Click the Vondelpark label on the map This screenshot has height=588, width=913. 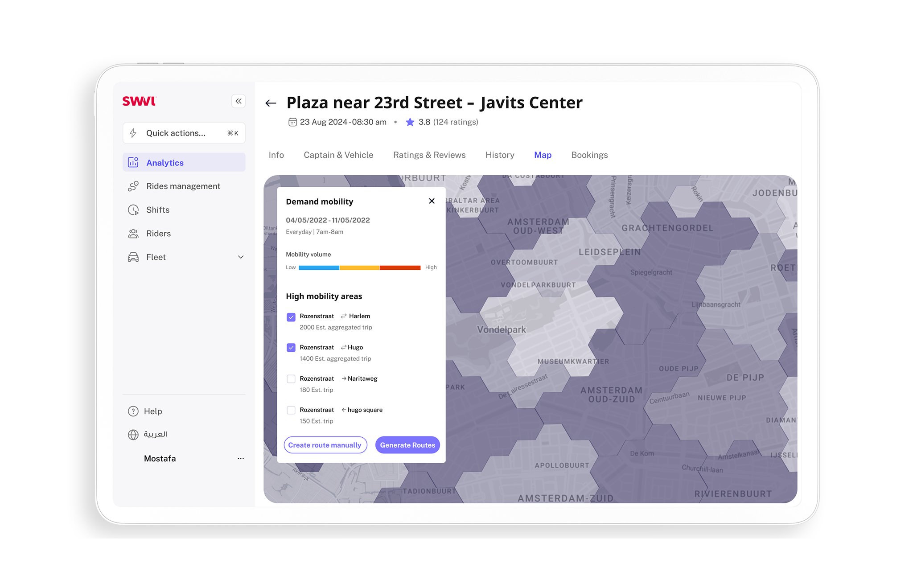point(502,329)
